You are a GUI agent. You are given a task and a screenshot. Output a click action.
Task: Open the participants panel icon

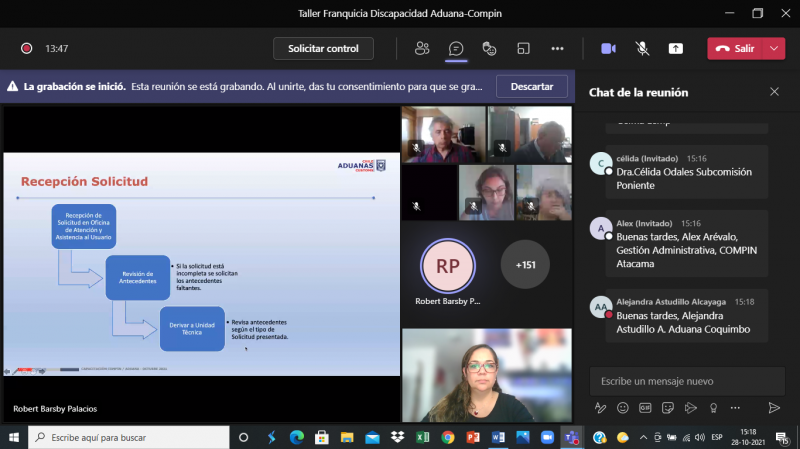click(x=422, y=48)
